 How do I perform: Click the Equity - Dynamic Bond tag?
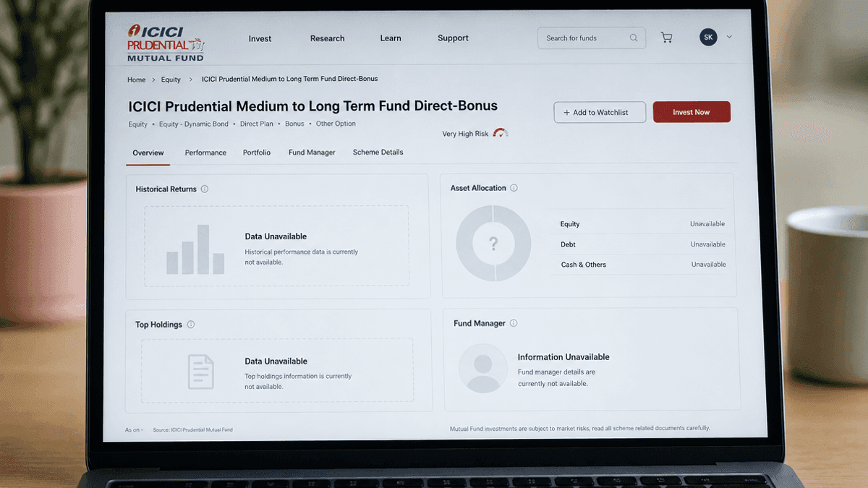point(194,124)
